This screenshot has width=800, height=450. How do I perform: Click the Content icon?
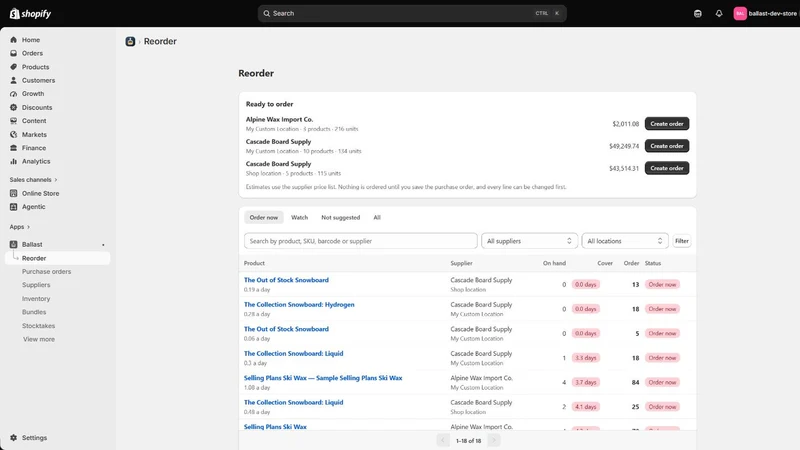[x=14, y=121]
